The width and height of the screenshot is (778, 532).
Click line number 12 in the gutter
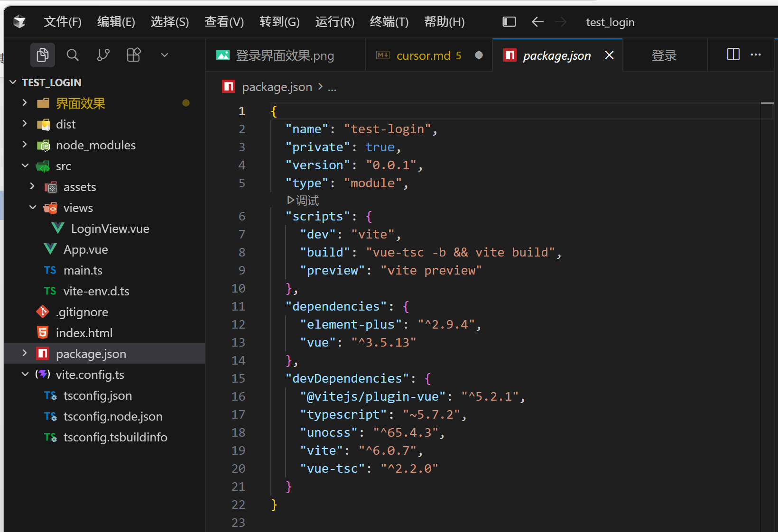click(238, 324)
